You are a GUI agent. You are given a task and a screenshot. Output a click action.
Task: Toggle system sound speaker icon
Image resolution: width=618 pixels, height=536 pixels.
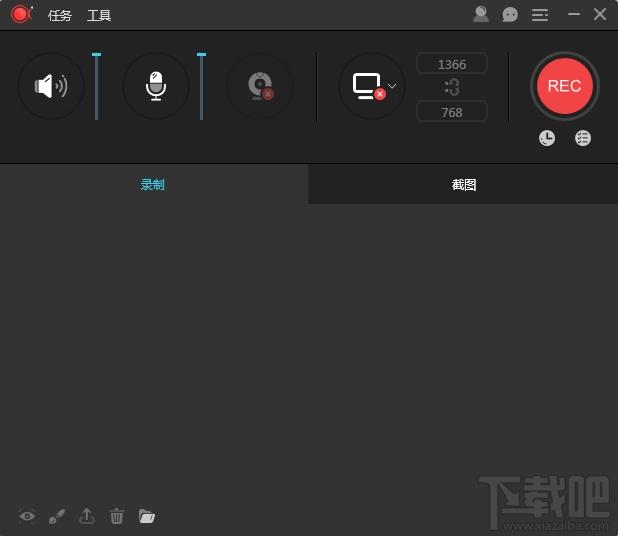click(x=51, y=86)
